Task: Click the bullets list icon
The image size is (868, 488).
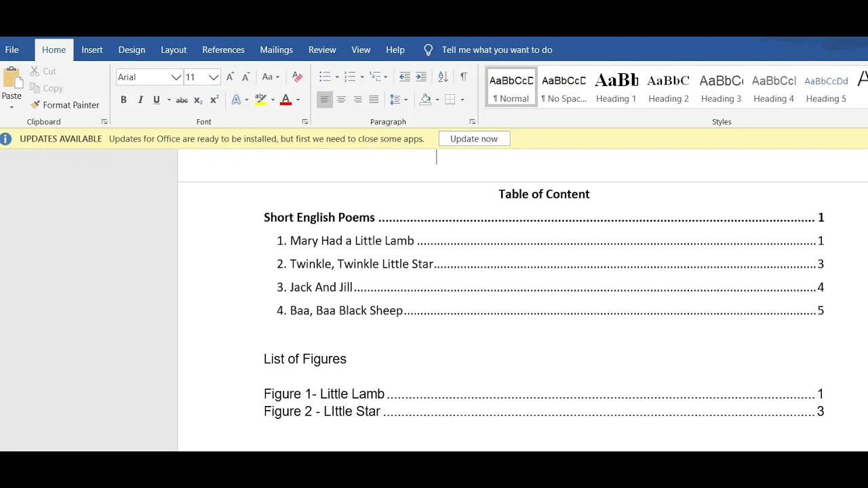Action: 324,77
